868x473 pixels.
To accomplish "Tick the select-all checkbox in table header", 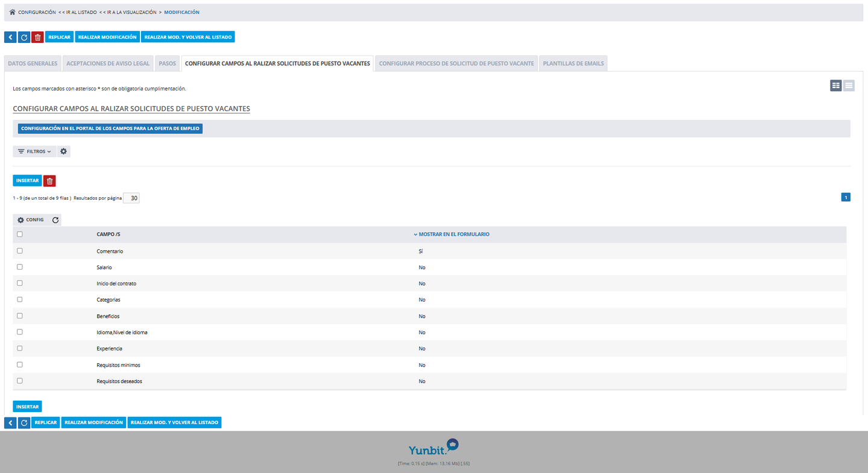I will click(x=20, y=234).
